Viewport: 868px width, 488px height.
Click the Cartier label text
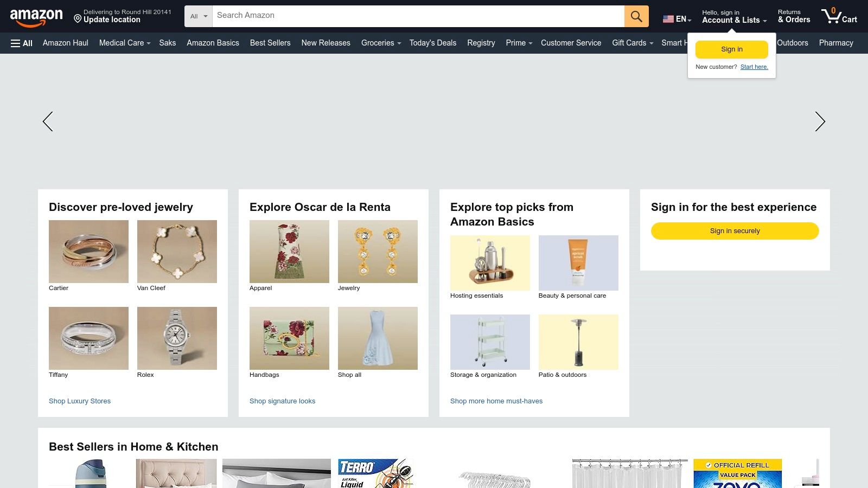pos(59,288)
